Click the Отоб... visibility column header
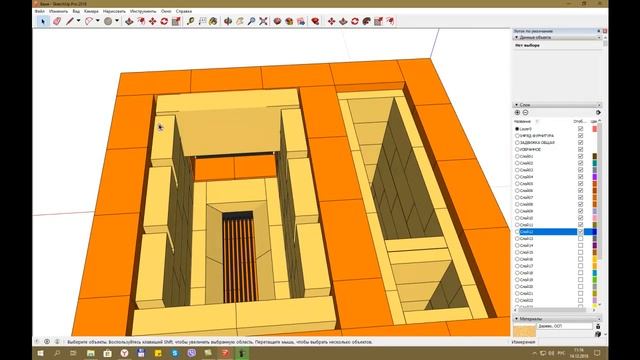The height and width of the screenshot is (360, 640). 579,121
